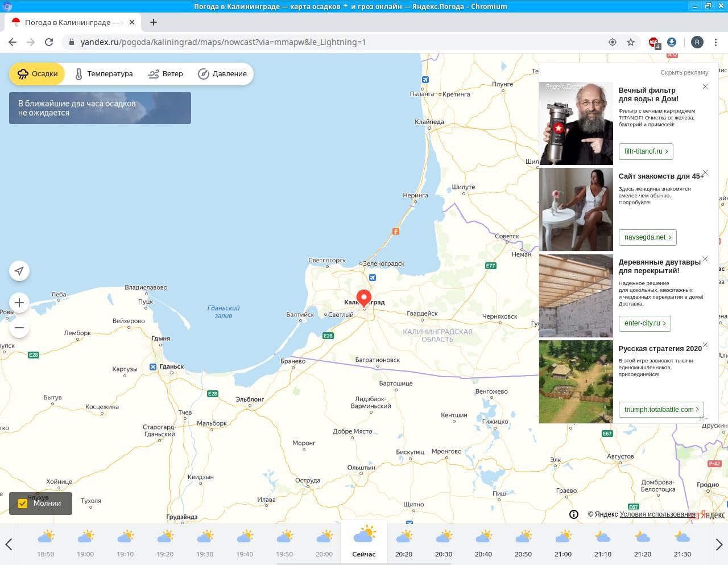Image resolution: width=728 pixels, height=565 pixels.
Task: Select the 20:30 timeline slot
Action: point(444,544)
